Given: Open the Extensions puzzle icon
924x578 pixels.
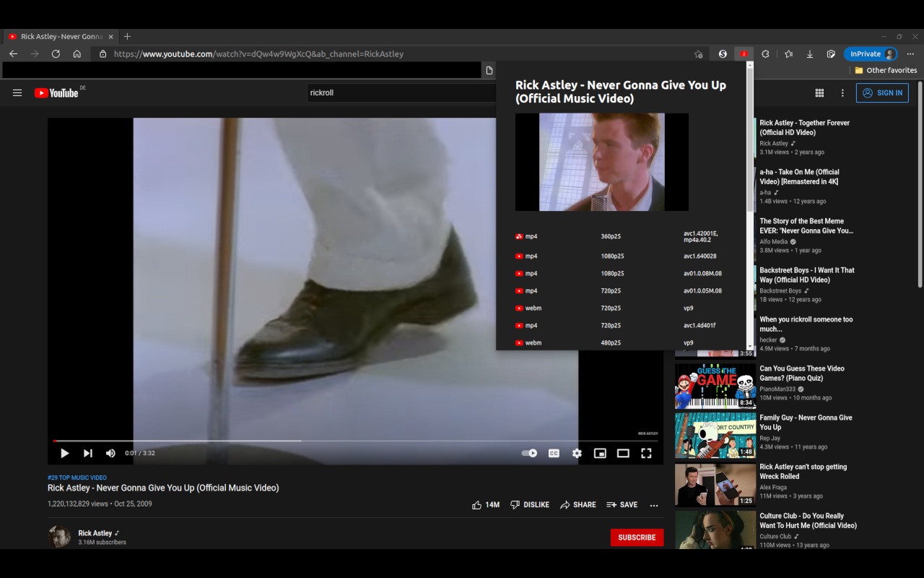Looking at the screenshot, I should point(765,53).
